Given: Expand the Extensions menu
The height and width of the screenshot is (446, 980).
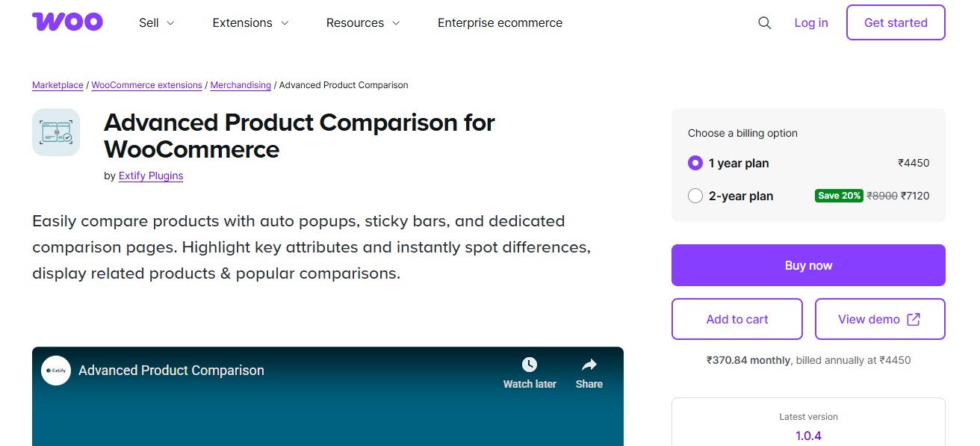Looking at the screenshot, I should click(x=249, y=22).
